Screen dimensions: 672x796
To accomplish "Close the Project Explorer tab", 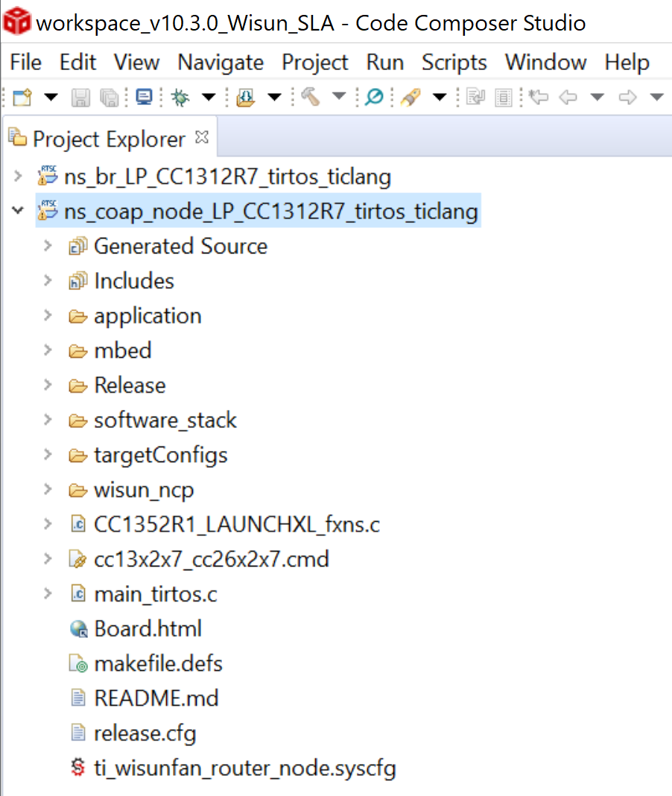I will [201, 138].
